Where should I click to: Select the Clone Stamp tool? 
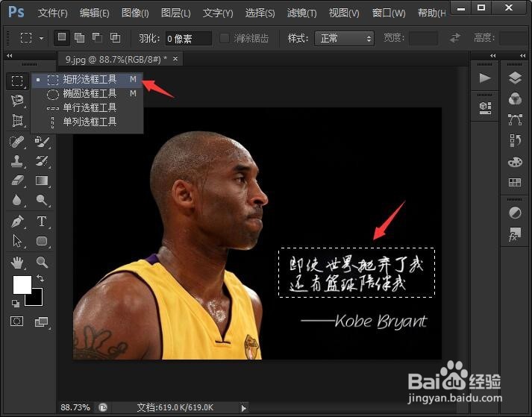17,161
